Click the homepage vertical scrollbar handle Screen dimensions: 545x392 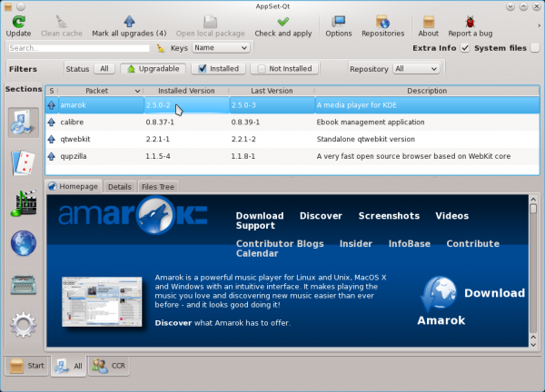pos(533,209)
